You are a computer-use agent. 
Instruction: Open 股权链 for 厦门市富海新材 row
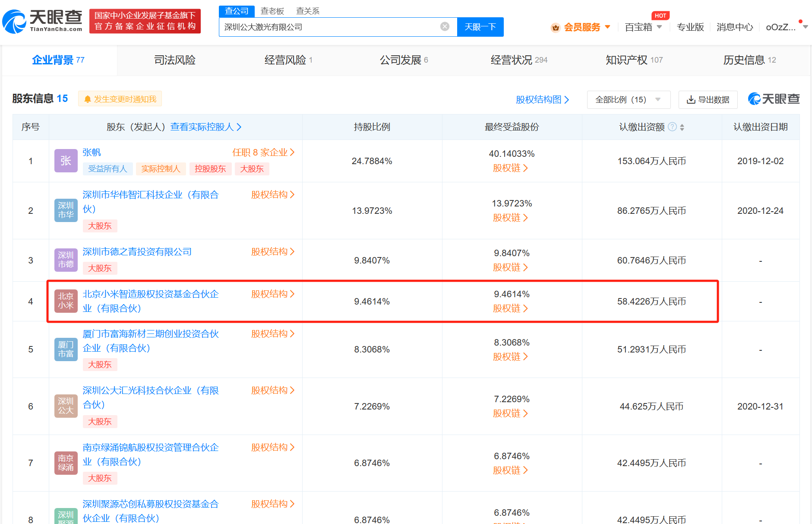pos(510,357)
